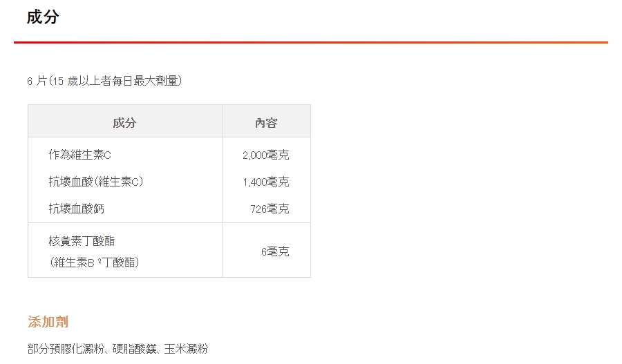This screenshot has height=364, width=622.
Task: Select the 內容 table column header
Action: [x=266, y=123]
